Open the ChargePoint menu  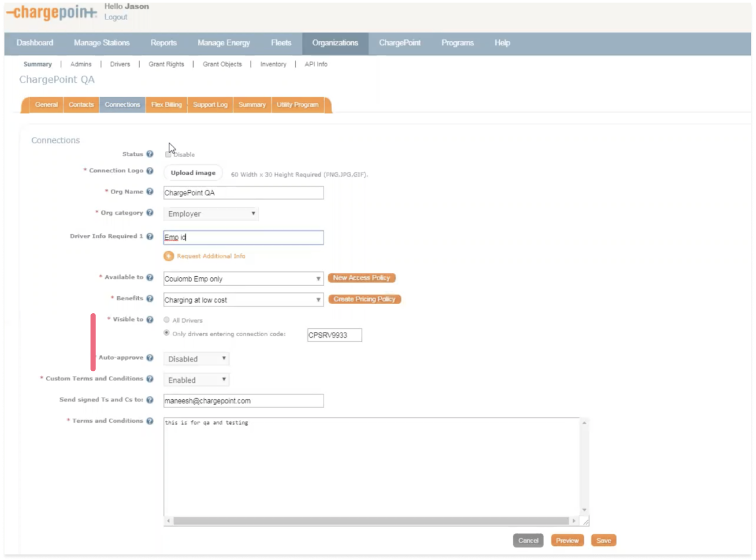point(400,43)
